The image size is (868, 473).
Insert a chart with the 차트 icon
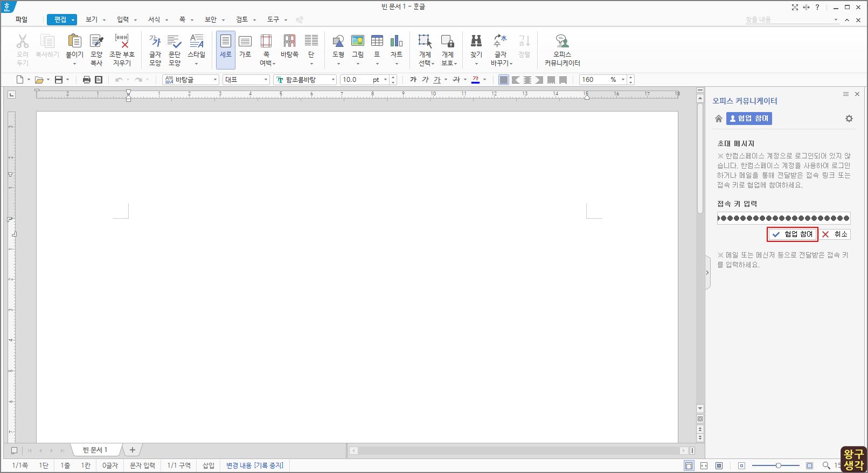[397, 41]
